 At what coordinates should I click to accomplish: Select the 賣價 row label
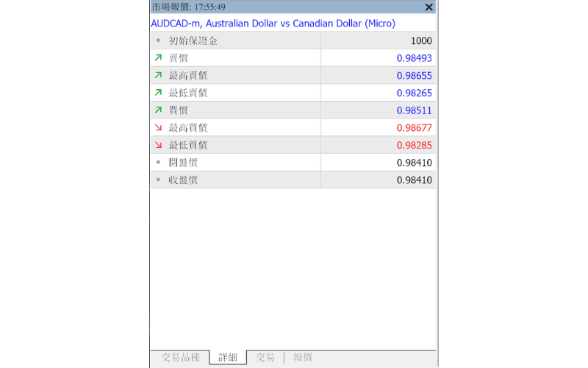pyautogui.click(x=178, y=58)
